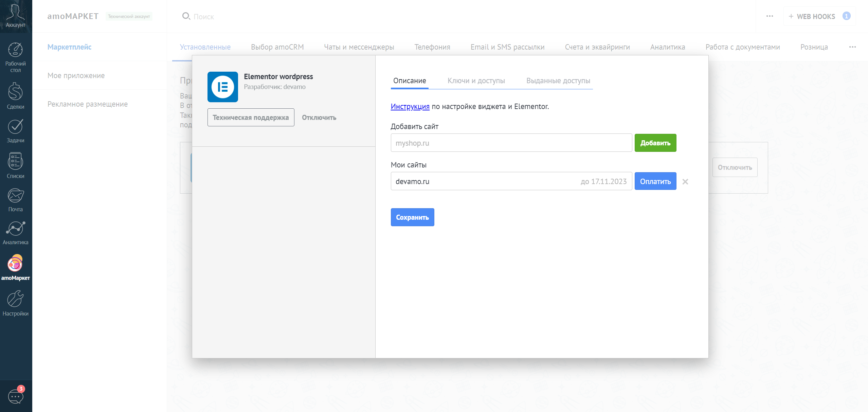This screenshot has width=868, height=412.
Task: Switch to the Ключи и доступы tab
Action: 476,81
